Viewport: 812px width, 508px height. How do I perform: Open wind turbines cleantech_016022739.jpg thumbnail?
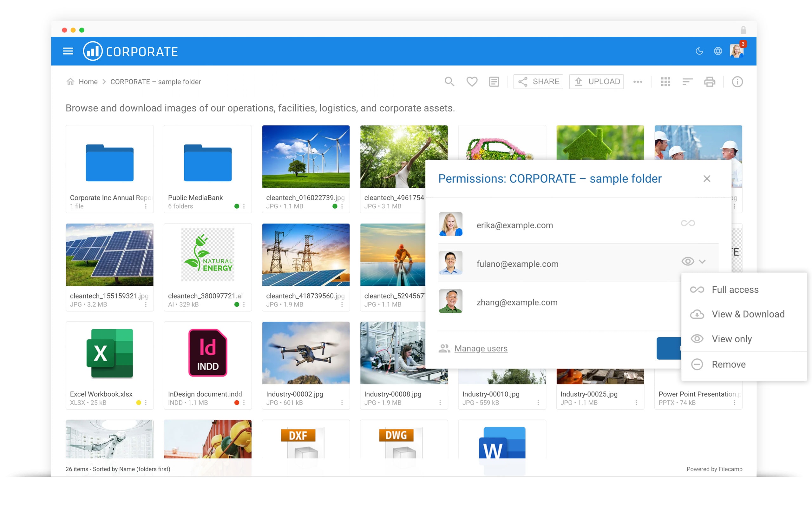tap(306, 157)
